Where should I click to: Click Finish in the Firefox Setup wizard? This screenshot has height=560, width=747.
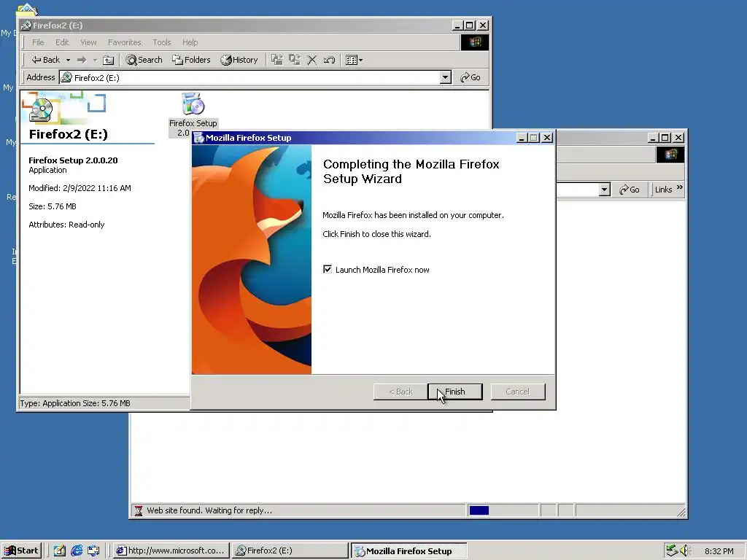[x=455, y=392]
